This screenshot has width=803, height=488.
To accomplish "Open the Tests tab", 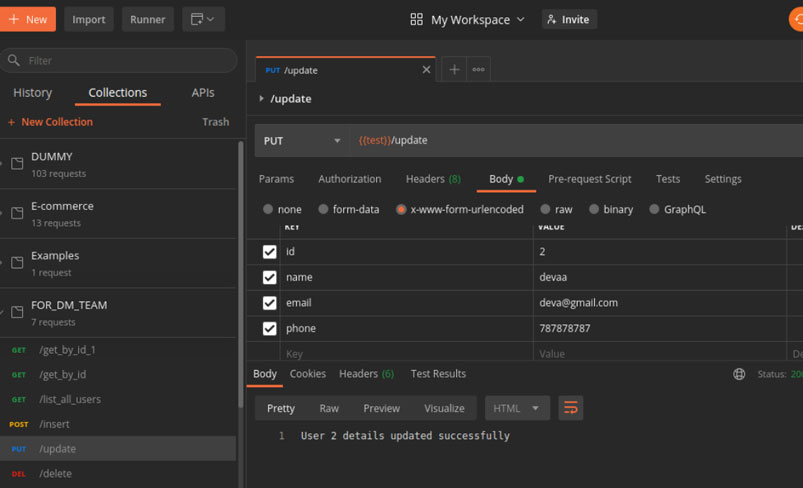I will pyautogui.click(x=668, y=179).
